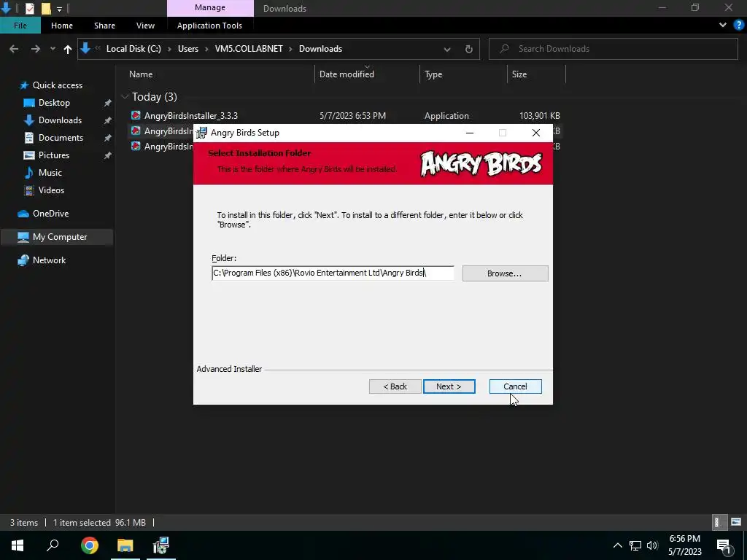Go up one folder level

tap(68, 49)
